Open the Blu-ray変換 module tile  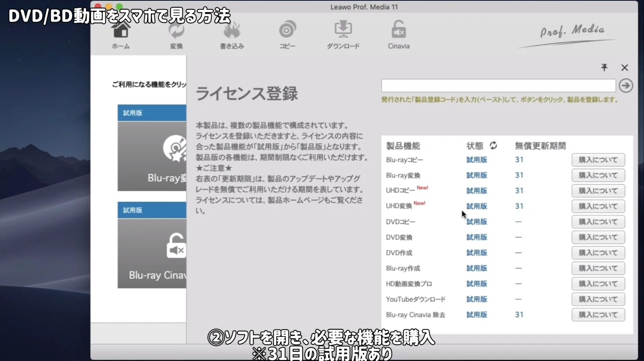[152, 156]
